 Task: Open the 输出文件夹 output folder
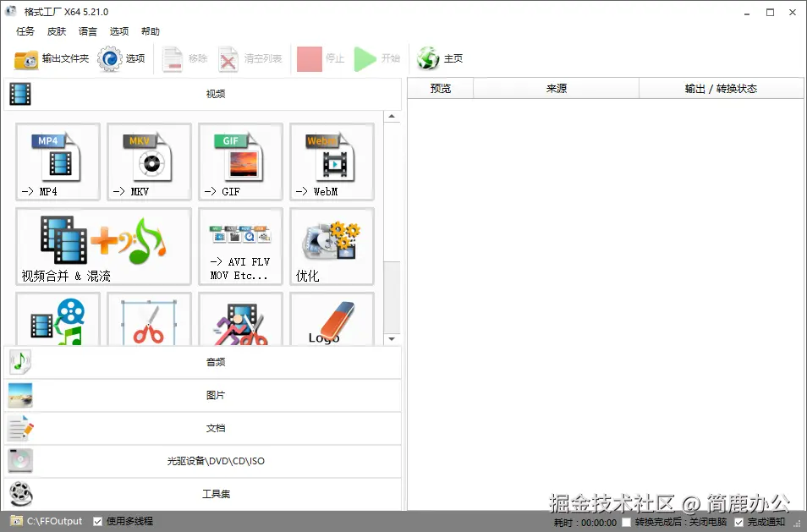coord(51,58)
